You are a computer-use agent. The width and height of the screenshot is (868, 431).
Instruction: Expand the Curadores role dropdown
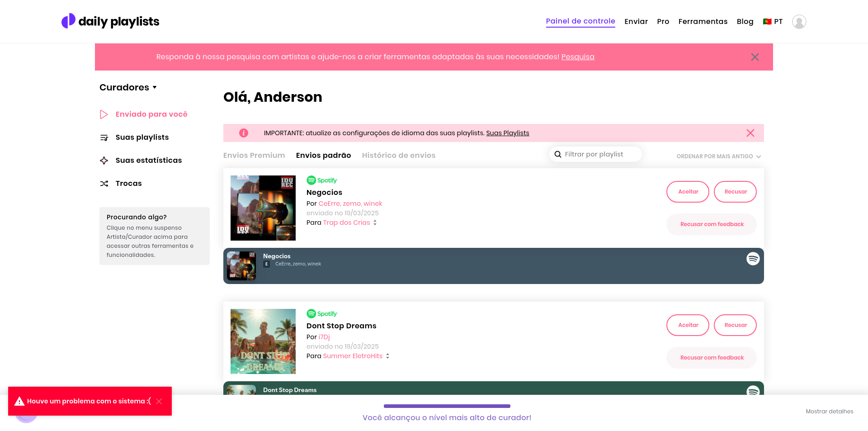(128, 87)
